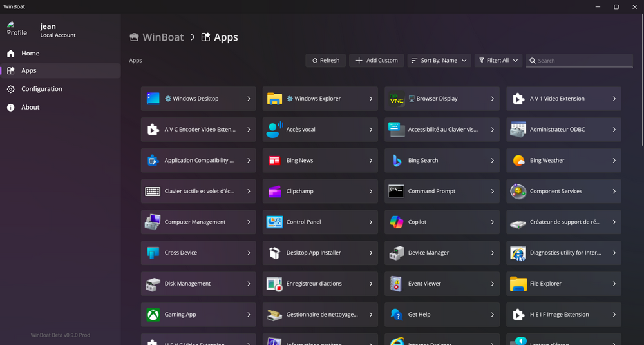Select Apps in the sidebar
644x345 pixels.
coord(61,71)
